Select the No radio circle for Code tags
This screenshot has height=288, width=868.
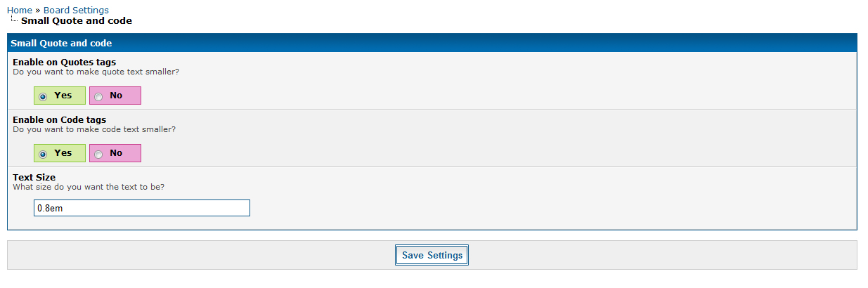[98, 154]
